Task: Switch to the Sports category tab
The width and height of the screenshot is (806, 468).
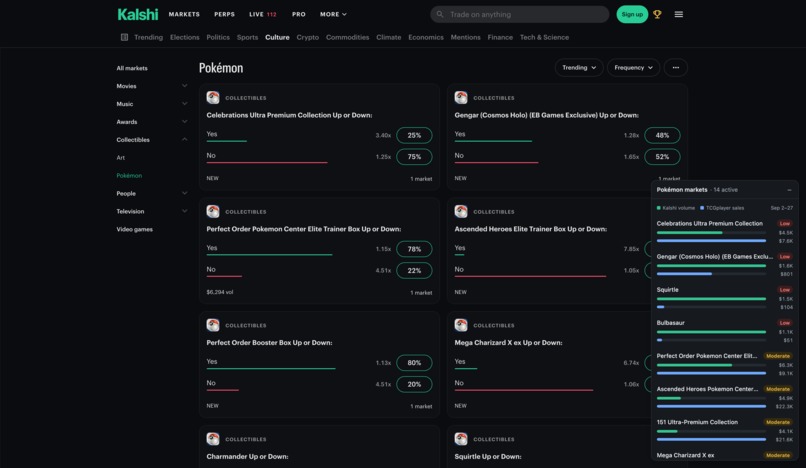Action: [247, 37]
